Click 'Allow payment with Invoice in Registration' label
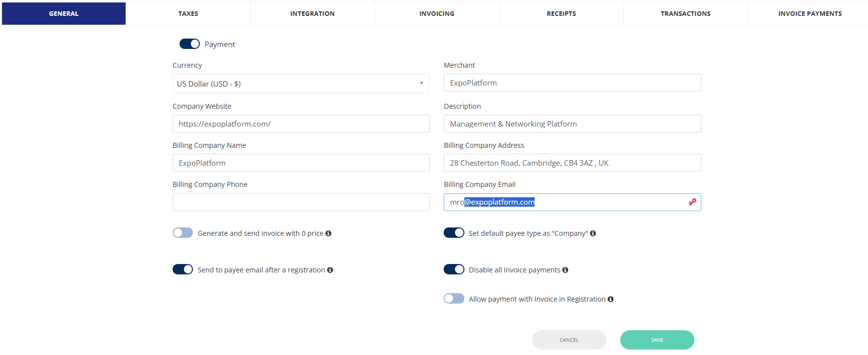 click(537, 299)
